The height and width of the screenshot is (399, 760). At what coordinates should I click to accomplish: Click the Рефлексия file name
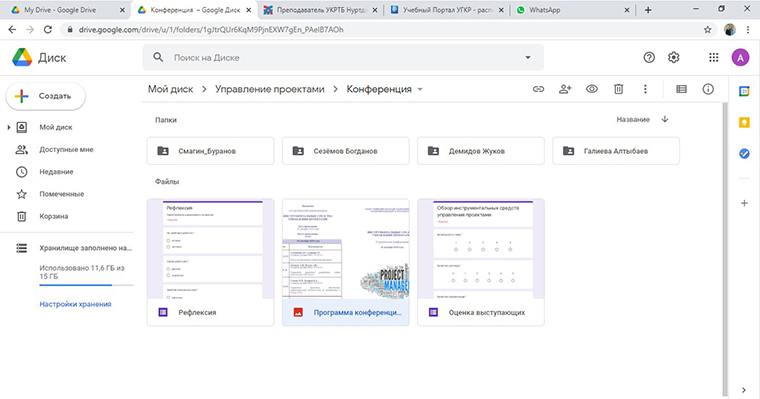point(197,313)
